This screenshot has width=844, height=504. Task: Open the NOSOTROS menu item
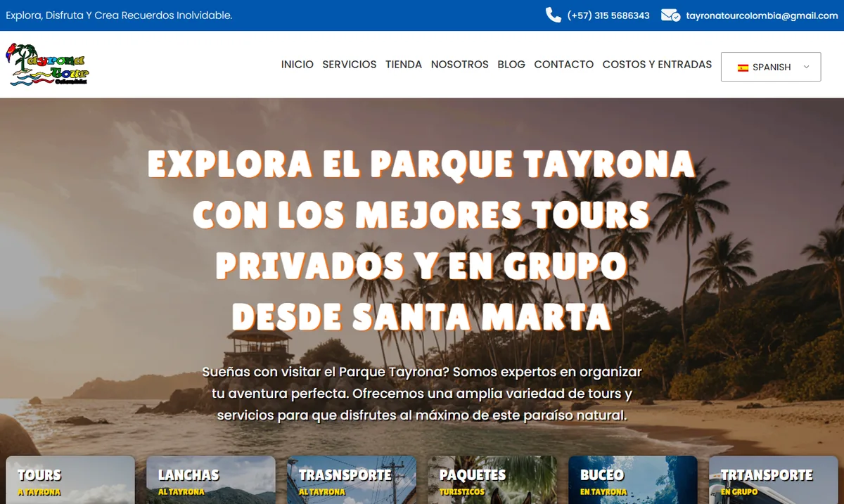coord(460,64)
